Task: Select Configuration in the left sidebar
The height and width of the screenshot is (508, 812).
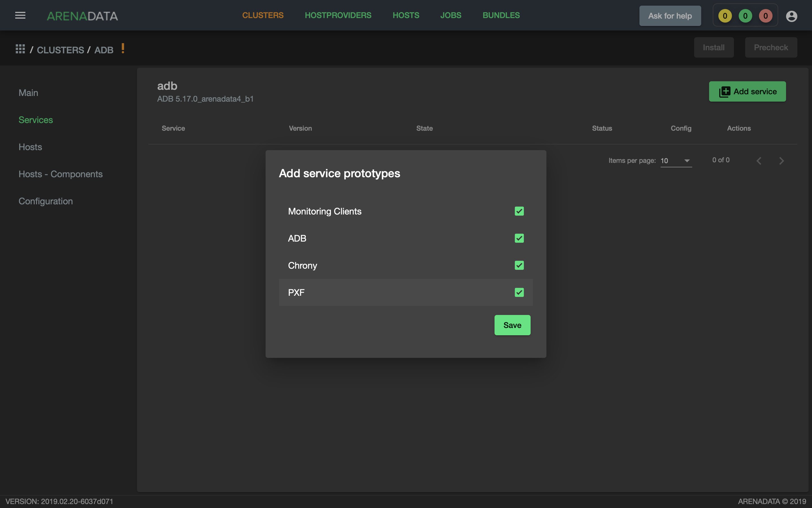Action: pos(46,201)
